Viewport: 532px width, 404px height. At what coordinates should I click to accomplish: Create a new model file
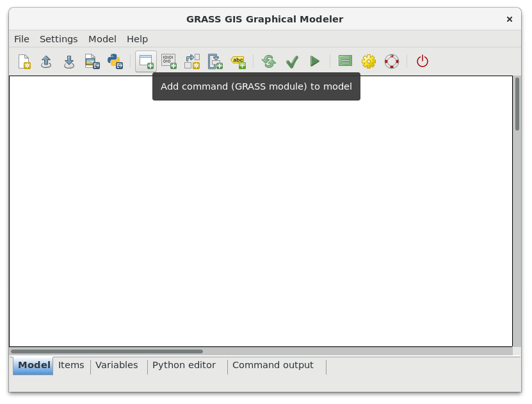(x=24, y=61)
